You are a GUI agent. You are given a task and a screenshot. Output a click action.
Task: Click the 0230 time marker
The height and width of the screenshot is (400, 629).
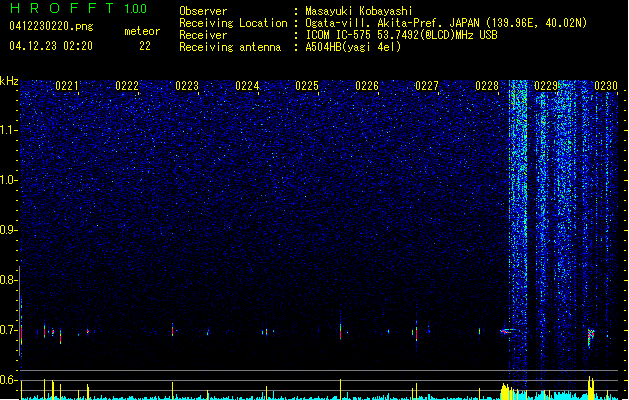click(606, 86)
